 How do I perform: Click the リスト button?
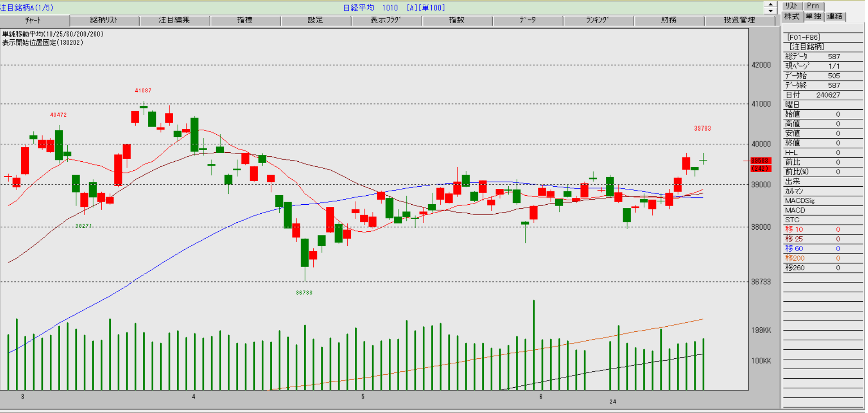click(x=792, y=6)
